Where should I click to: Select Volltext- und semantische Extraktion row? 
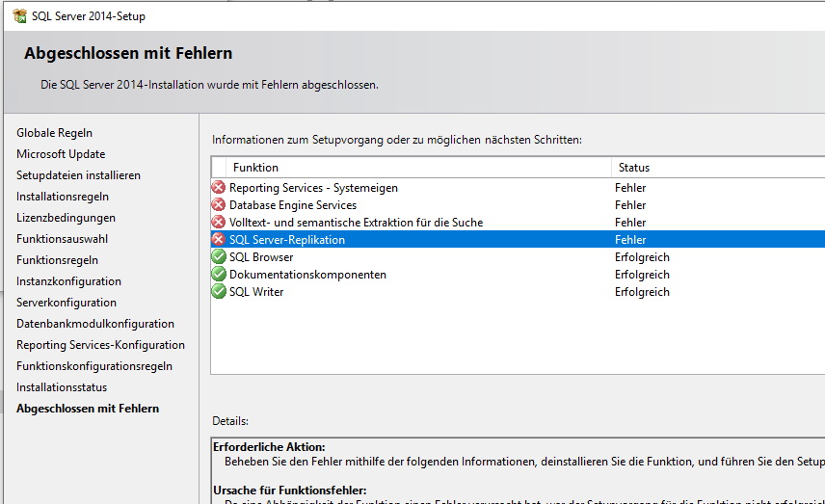pos(518,223)
